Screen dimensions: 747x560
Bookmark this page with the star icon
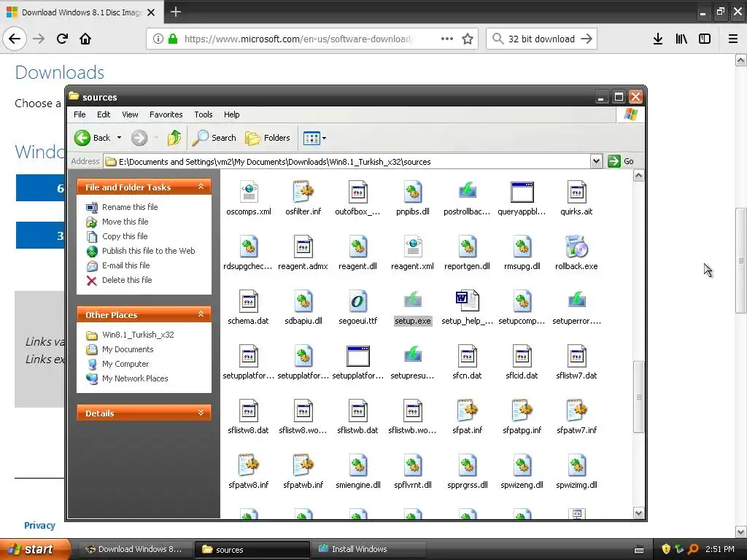(x=468, y=39)
